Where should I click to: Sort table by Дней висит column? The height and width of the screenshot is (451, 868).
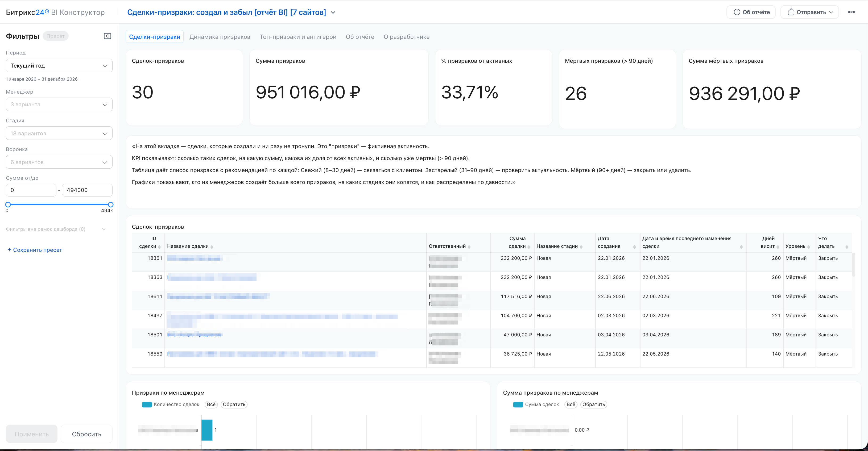(x=778, y=247)
